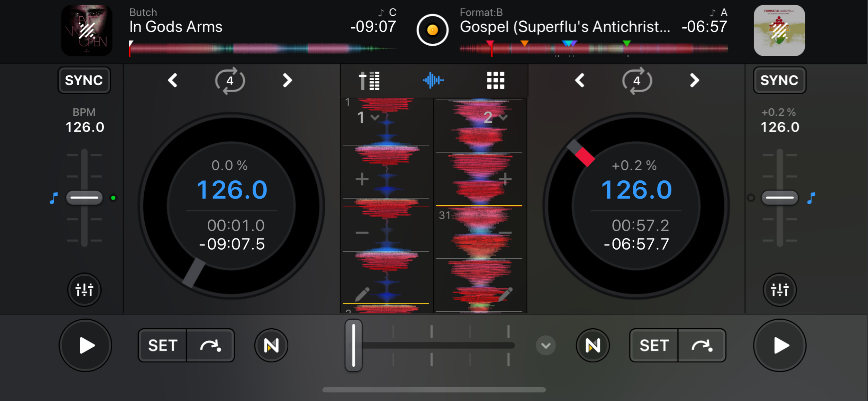Click left deck tempo fader handle
The width and height of the screenshot is (868, 401).
coord(84,197)
